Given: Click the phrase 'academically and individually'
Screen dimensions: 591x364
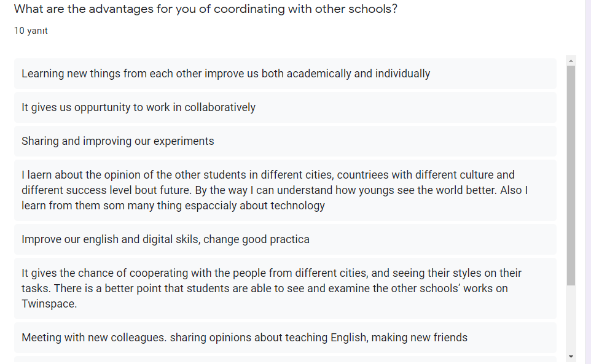Looking at the screenshot, I should 358,74.
